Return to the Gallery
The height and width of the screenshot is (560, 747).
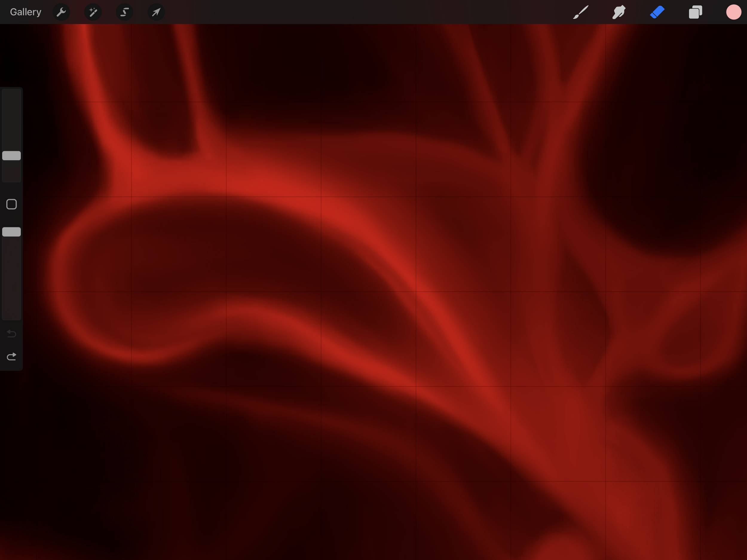coord(25,12)
